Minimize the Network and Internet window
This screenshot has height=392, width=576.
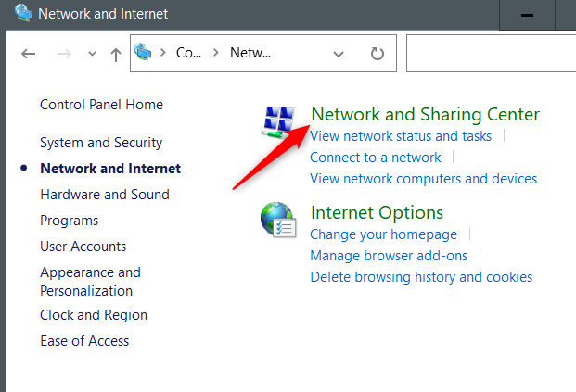tap(527, 16)
